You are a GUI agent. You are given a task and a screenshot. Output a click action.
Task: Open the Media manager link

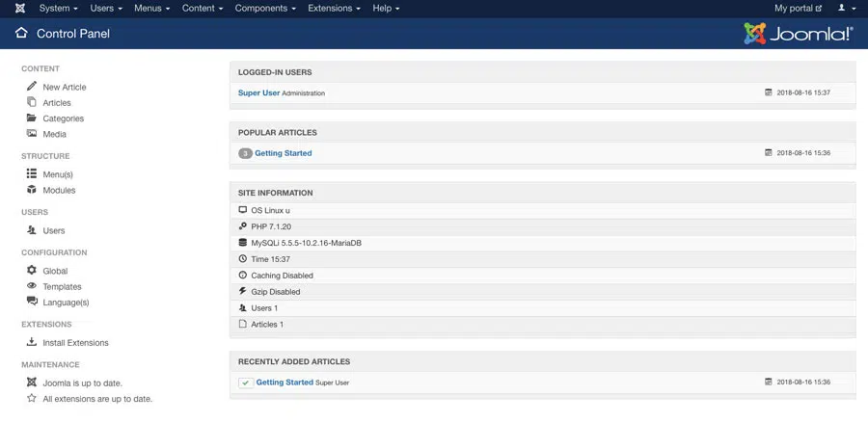[55, 134]
